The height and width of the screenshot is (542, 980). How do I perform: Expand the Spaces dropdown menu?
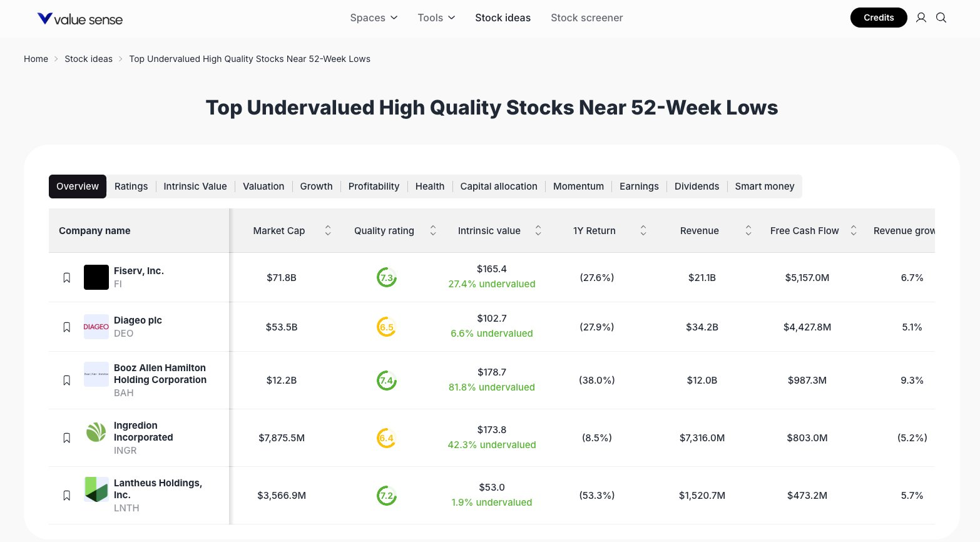pos(374,18)
